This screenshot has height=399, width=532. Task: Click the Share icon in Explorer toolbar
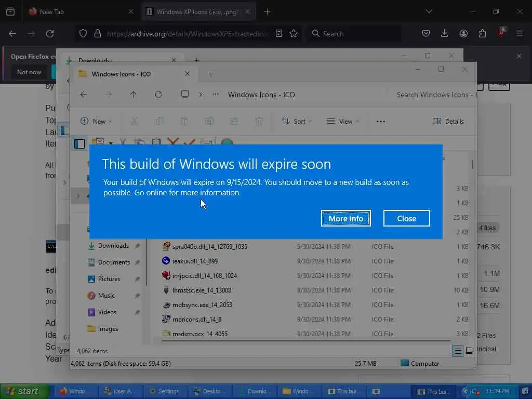(234, 121)
